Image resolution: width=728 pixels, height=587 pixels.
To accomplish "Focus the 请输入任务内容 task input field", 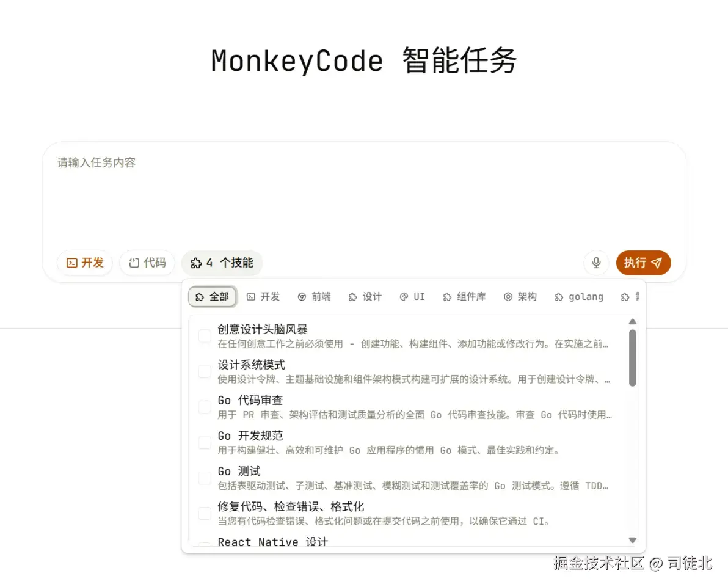I will point(364,195).
